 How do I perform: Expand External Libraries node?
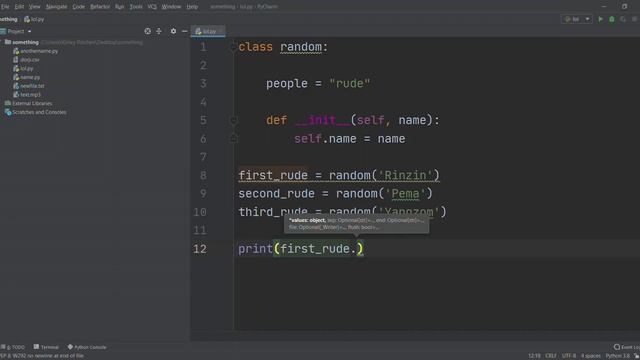pos(28,103)
